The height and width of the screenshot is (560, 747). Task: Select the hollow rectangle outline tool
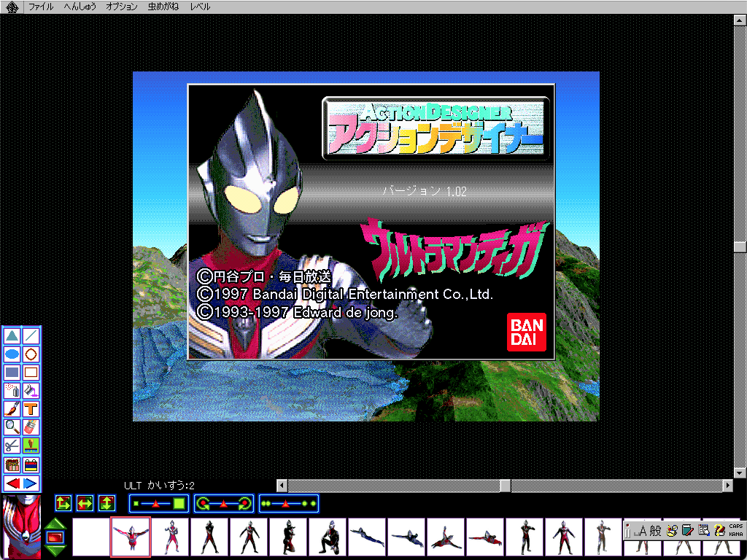tap(31, 373)
